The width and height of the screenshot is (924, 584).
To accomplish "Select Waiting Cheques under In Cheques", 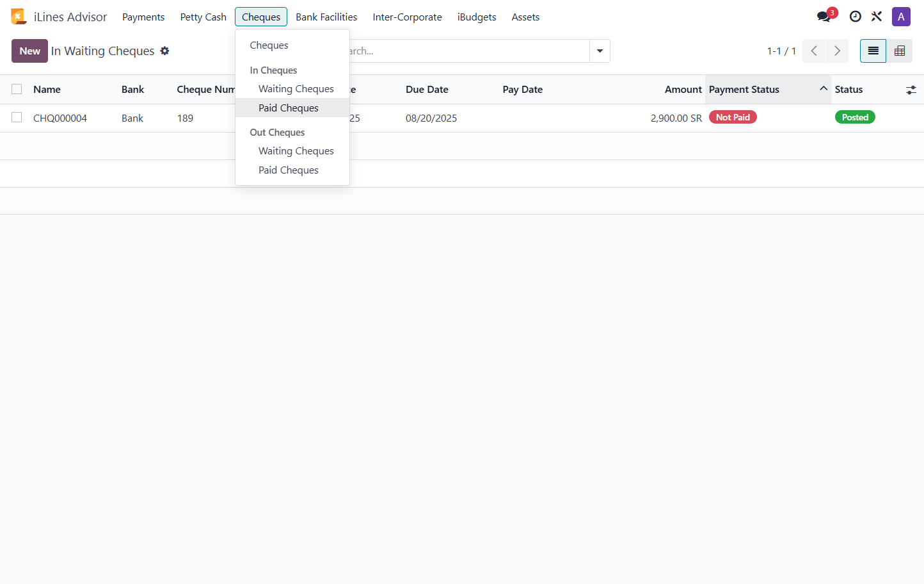I will pyautogui.click(x=292, y=89).
